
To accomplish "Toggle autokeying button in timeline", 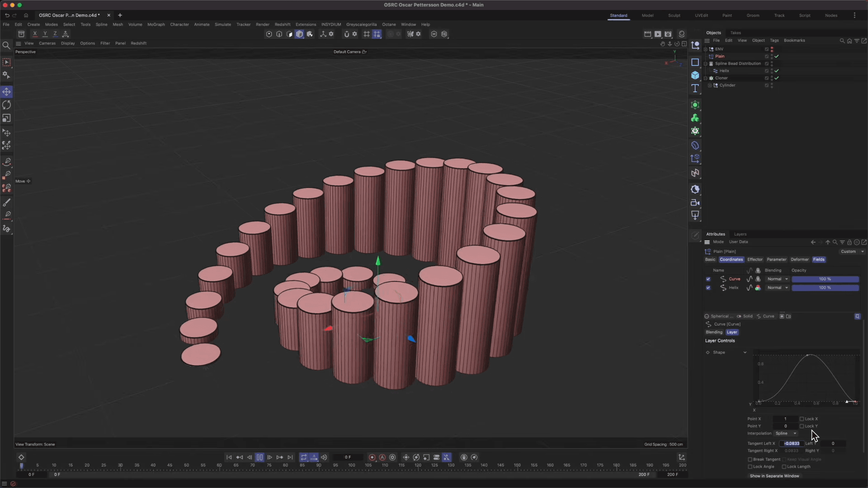I will (x=382, y=457).
